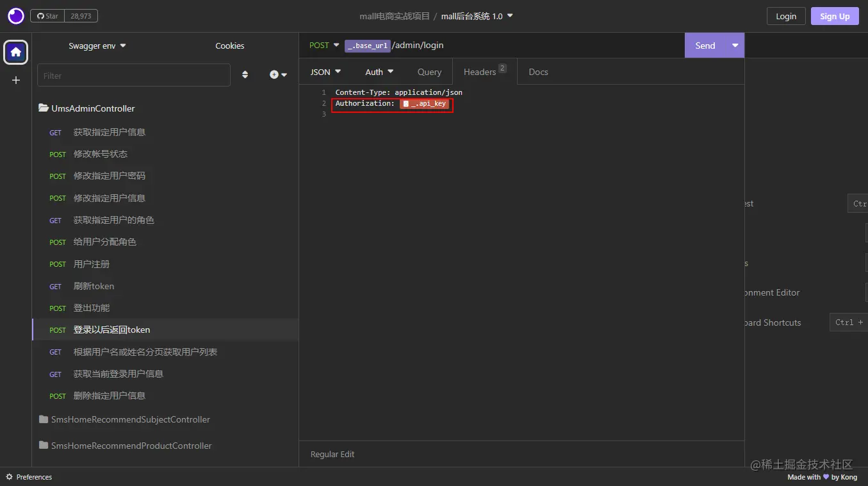Switch to the Docs tab
This screenshot has width=868, height=486.
pos(538,72)
